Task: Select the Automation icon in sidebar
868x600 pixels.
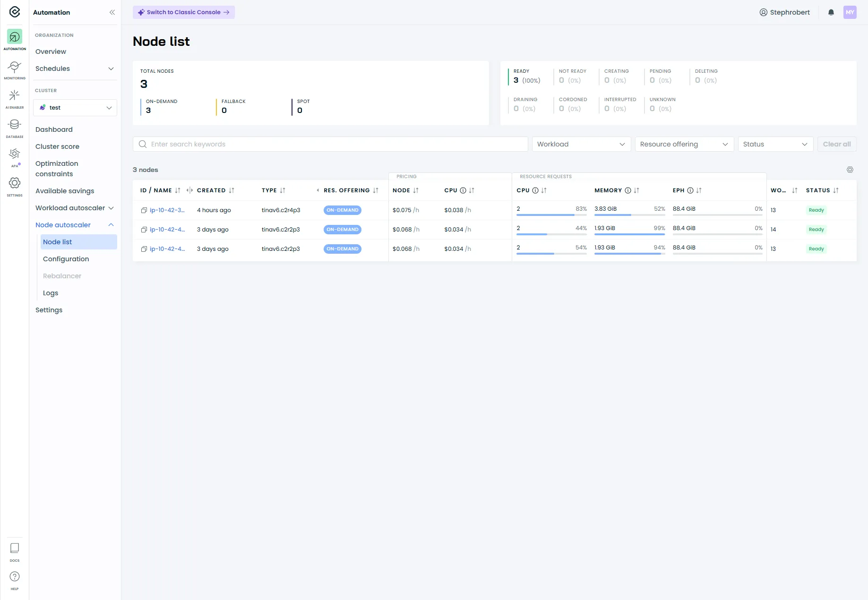Action: point(14,39)
